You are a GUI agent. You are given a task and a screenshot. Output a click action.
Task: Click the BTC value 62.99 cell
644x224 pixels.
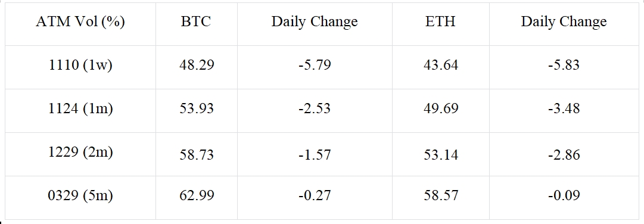tap(197, 198)
